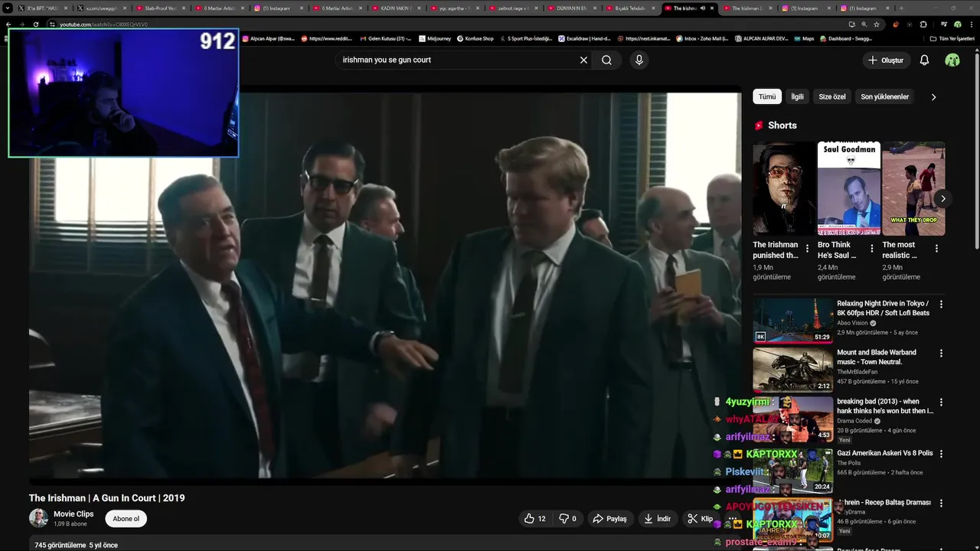
Task: Open the "breaking bad (2013)" video title
Action: 884,406
